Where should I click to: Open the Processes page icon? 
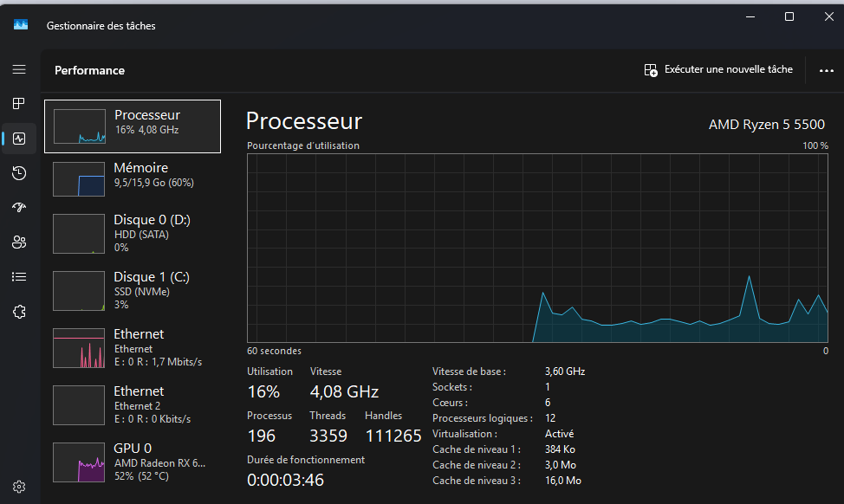(19, 103)
